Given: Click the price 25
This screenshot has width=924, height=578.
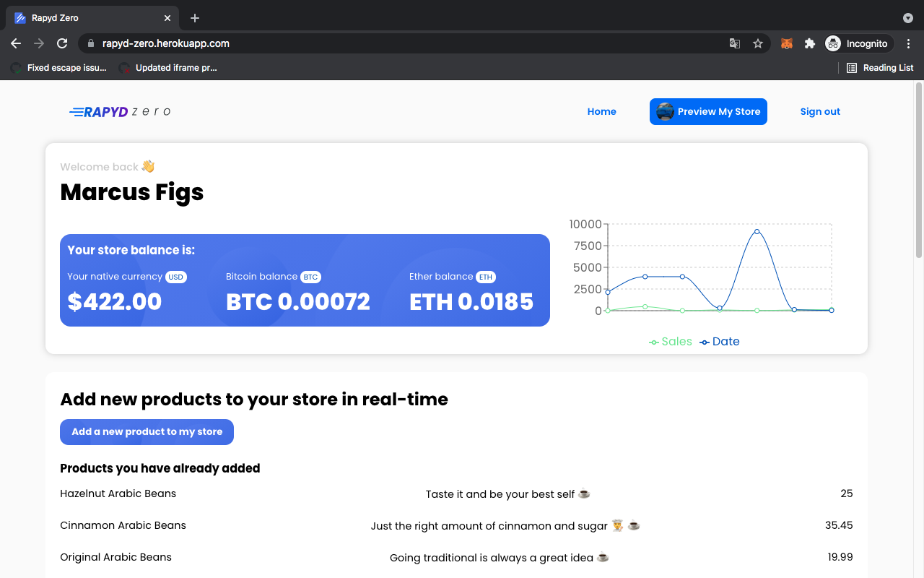Looking at the screenshot, I should coord(847,493).
